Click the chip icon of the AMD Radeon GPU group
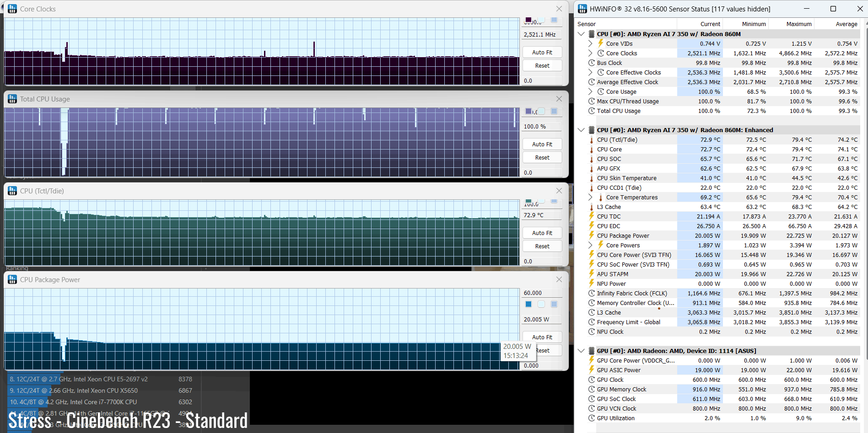 coord(591,351)
